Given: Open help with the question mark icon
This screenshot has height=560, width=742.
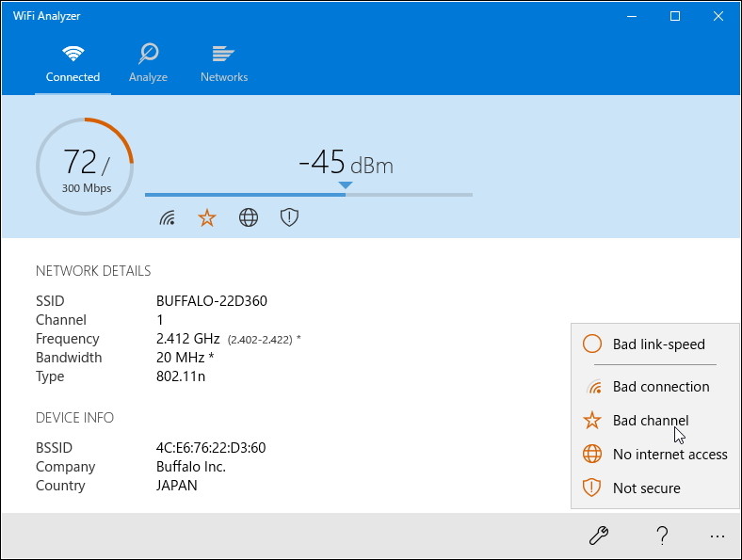Looking at the screenshot, I should click(661, 536).
